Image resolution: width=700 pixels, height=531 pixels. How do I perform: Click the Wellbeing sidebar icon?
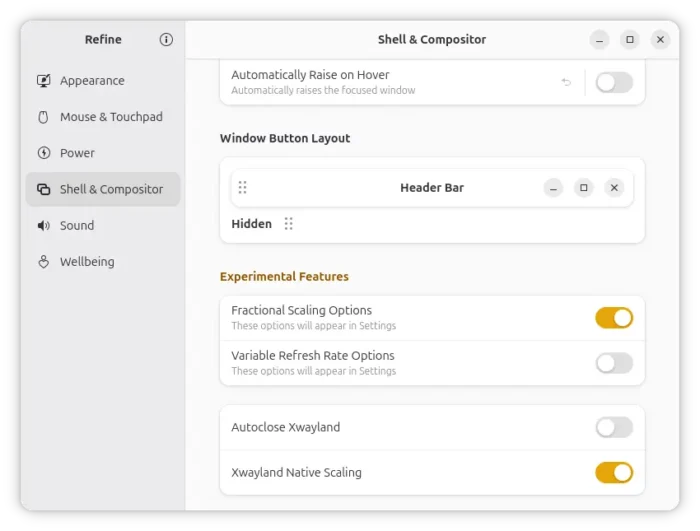[x=44, y=262]
